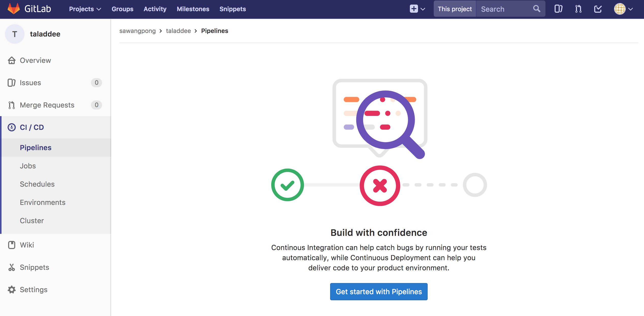This screenshot has width=644, height=316.
Task: Focus the Search input field
Action: (504, 9)
